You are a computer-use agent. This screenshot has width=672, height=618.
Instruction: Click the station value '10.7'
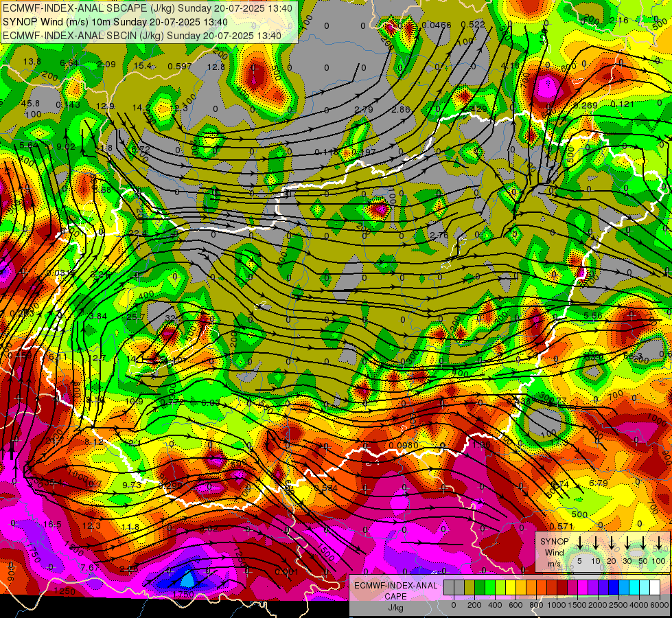pyautogui.click(x=93, y=484)
